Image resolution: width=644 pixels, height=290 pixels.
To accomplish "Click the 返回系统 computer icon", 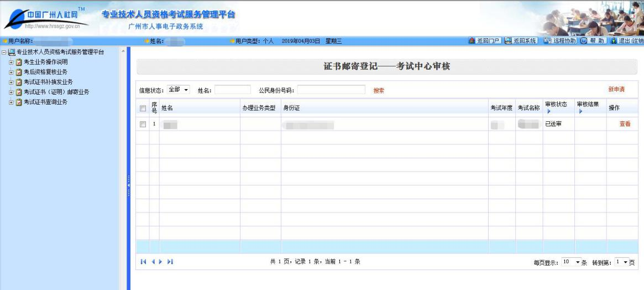I will (508, 41).
